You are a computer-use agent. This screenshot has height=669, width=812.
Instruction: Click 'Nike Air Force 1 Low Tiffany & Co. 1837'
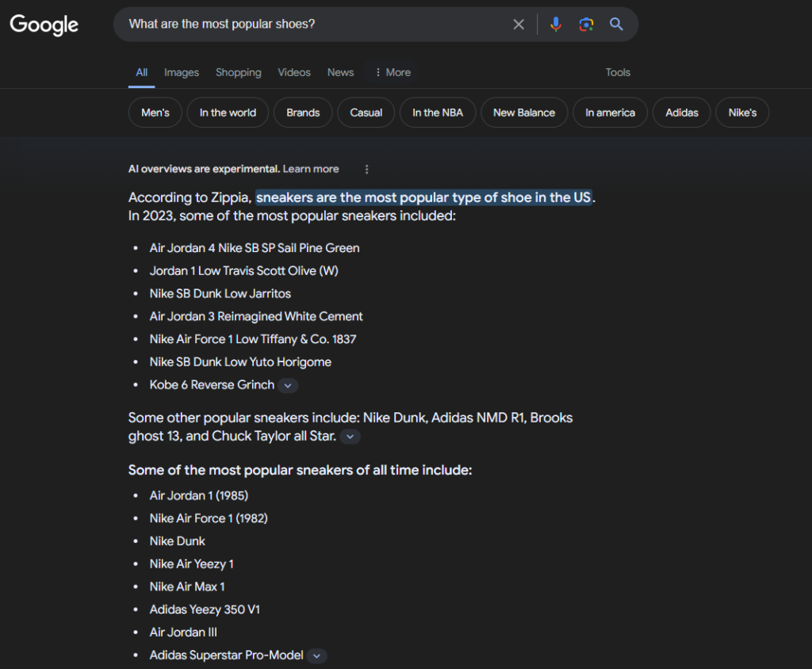253,339
